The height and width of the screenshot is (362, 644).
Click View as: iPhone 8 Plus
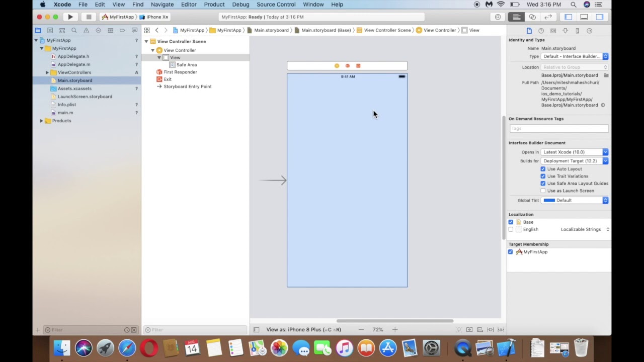pos(303,330)
